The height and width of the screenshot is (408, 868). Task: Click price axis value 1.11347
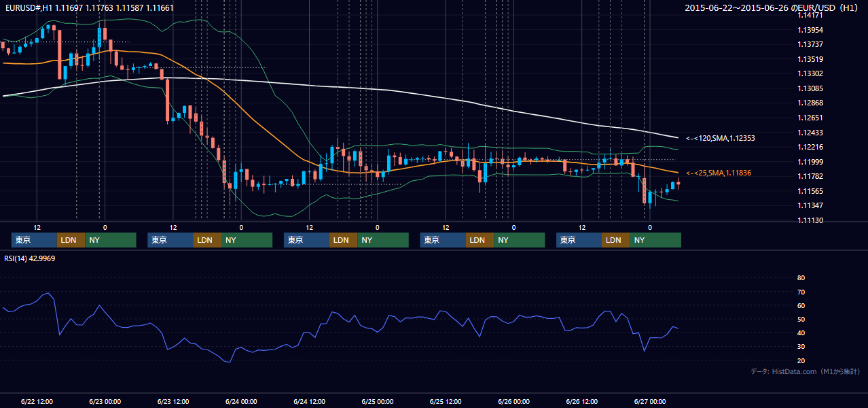tap(810, 205)
